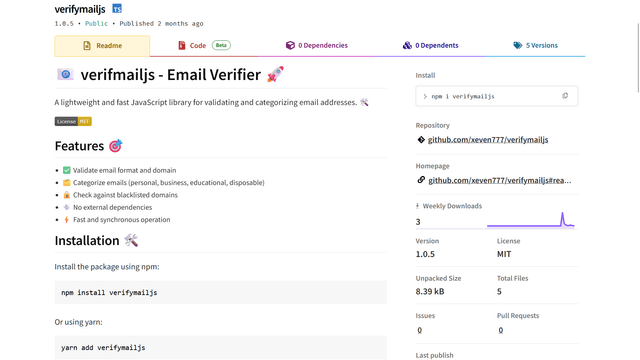Click the homepage chain link icon
This screenshot has height=360, width=640.
[x=421, y=180]
